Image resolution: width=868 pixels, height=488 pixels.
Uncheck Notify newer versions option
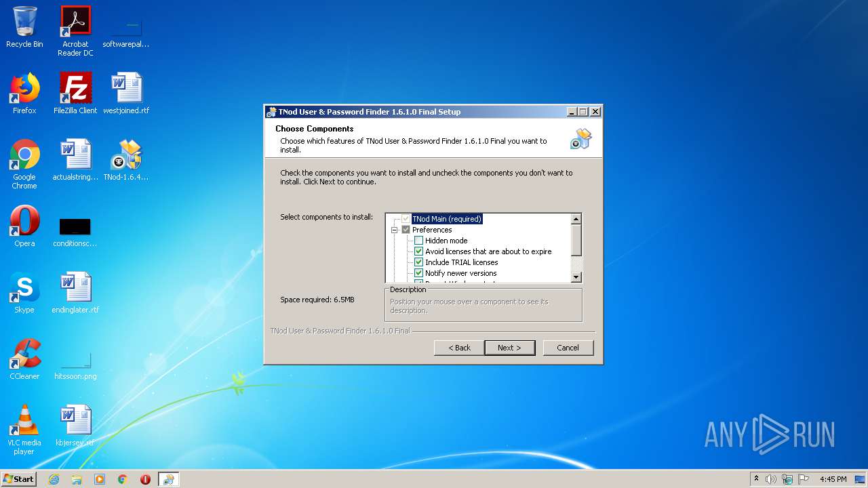pos(419,273)
